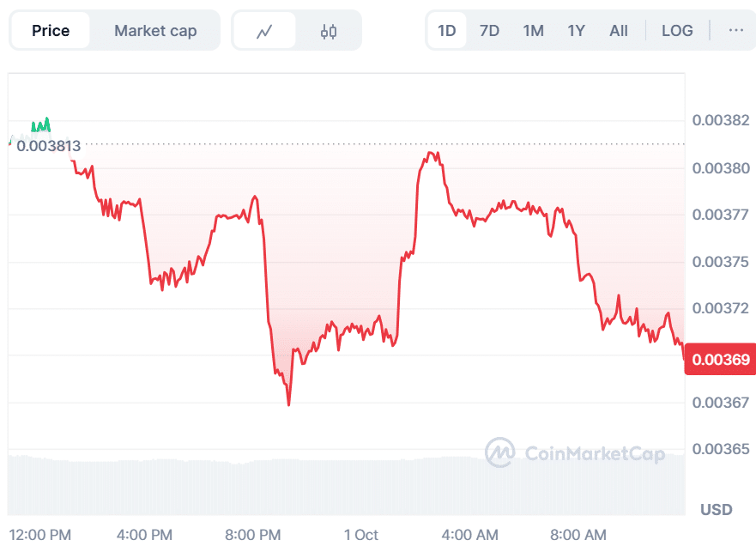This screenshot has height=546, width=756.
Task: Show the 1Y time range
Action: (576, 31)
